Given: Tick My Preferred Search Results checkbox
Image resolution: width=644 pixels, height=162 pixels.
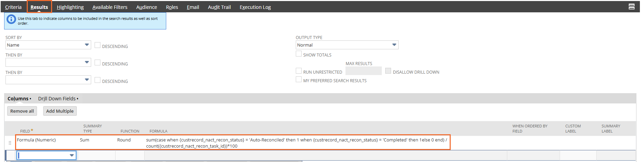Looking at the screenshot, I should coord(299,79).
